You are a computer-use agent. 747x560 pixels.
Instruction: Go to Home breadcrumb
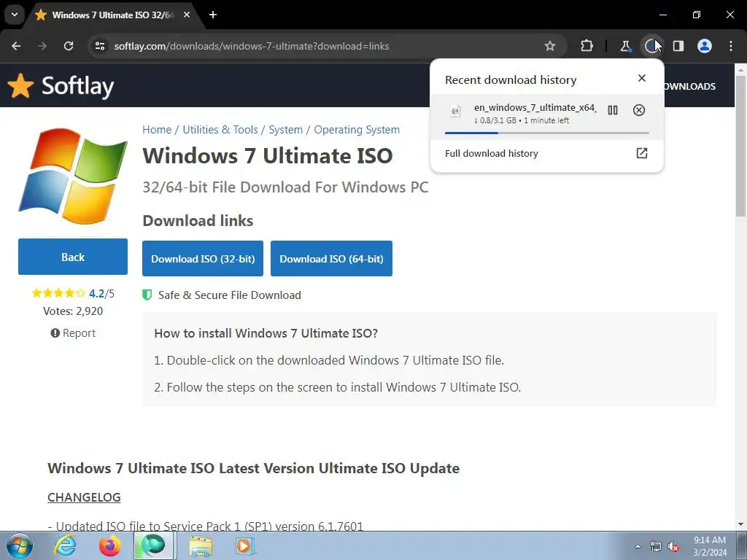[x=157, y=130]
